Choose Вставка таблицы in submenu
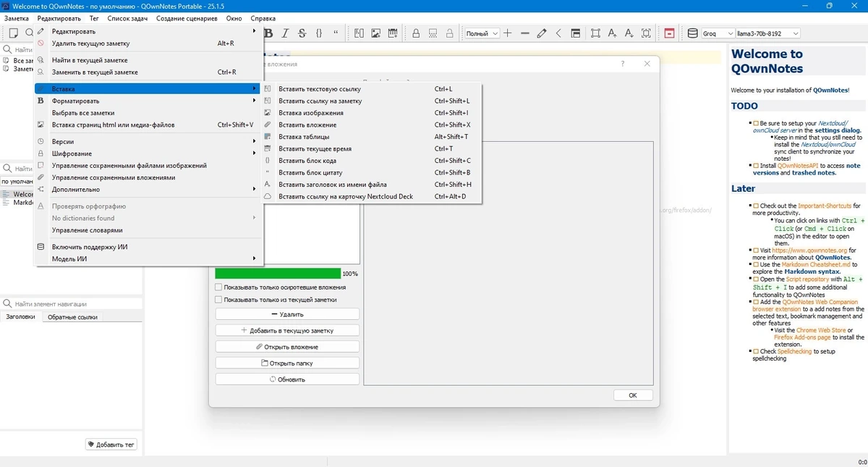 [371, 137]
